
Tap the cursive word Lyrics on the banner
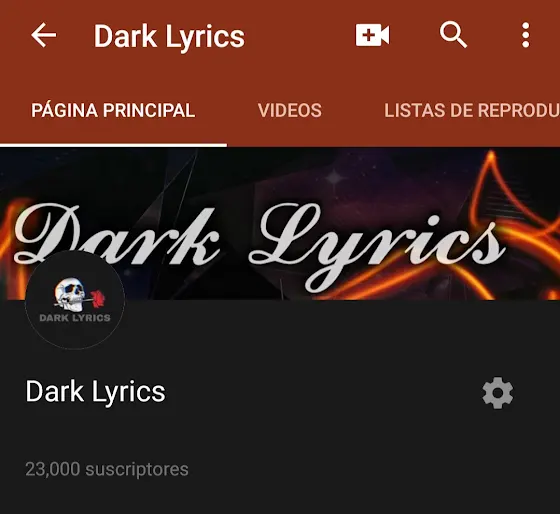[x=377, y=246]
